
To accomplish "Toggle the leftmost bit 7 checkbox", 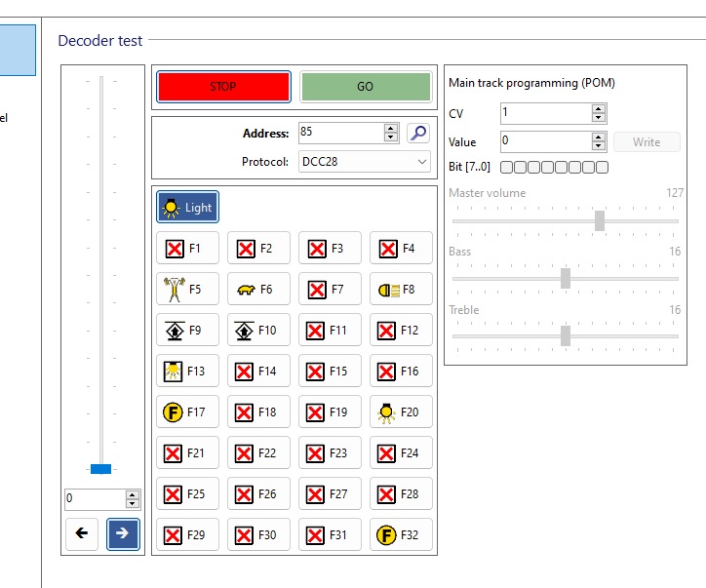I will pos(507,168).
